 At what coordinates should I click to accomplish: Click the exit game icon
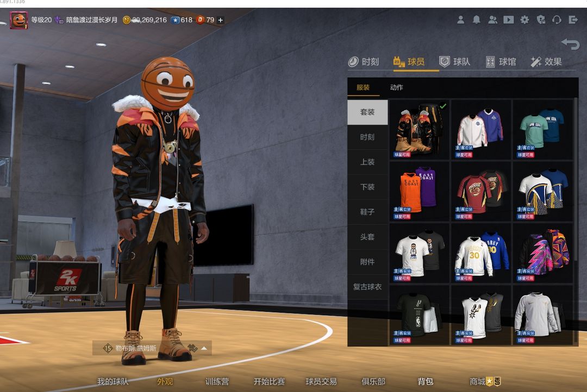573,20
